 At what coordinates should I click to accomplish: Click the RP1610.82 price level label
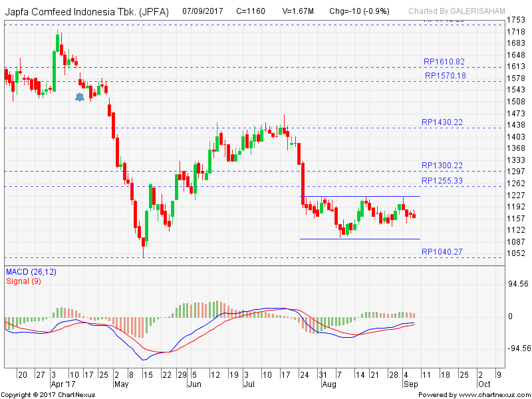pyautogui.click(x=444, y=62)
